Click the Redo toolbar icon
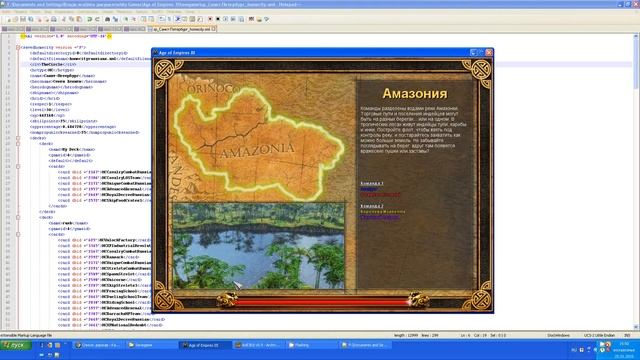The image size is (640, 360). click(97, 19)
